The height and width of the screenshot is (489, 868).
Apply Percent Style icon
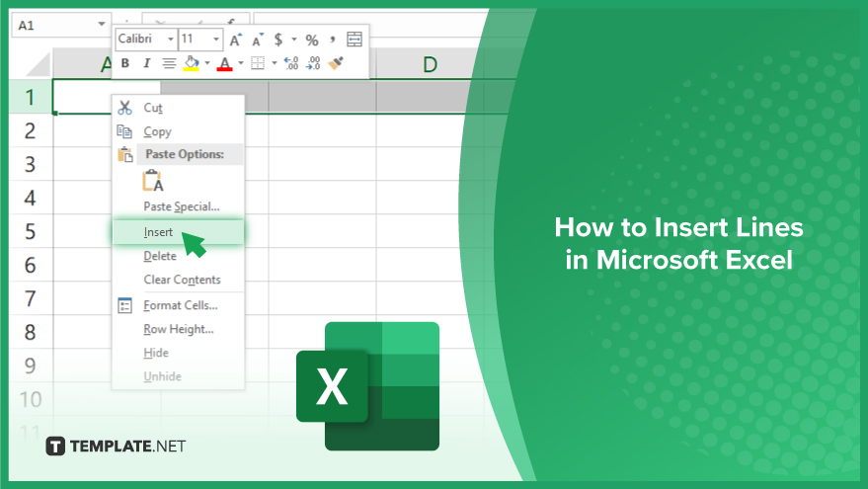point(312,40)
